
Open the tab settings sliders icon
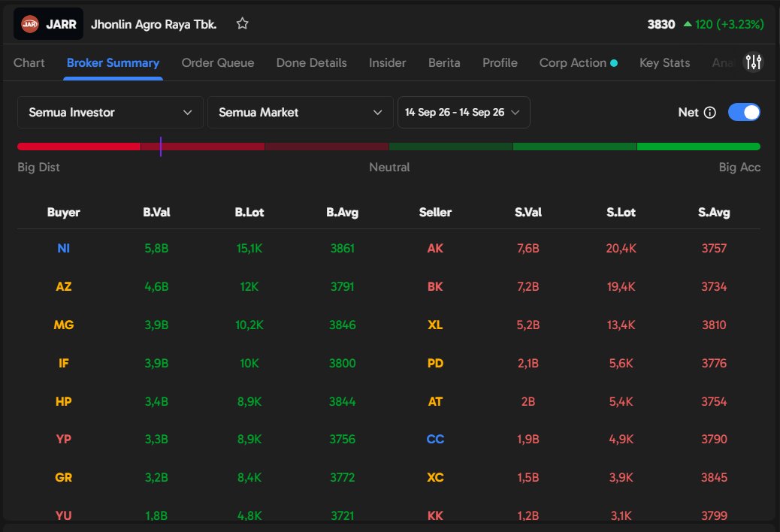[x=753, y=62]
